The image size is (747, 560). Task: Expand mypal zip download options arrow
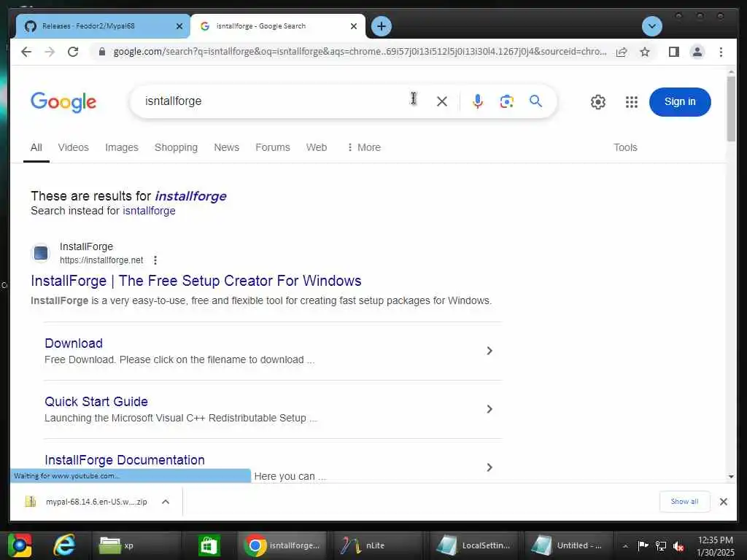point(166,502)
